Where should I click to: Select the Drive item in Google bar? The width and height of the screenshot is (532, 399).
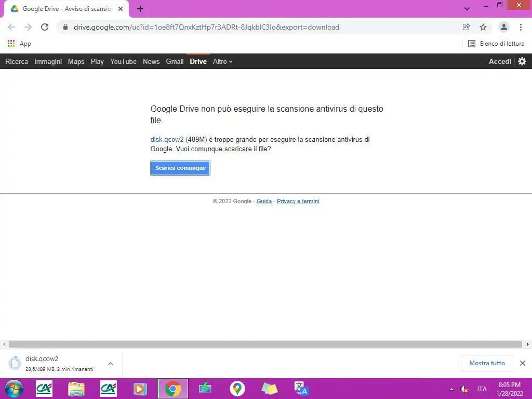click(x=198, y=61)
